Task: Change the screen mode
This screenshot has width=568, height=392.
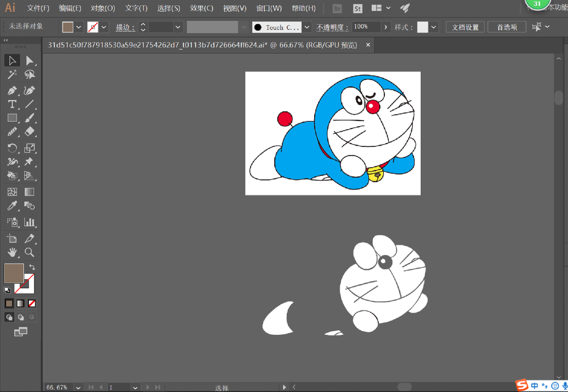Action: pyautogui.click(x=20, y=332)
